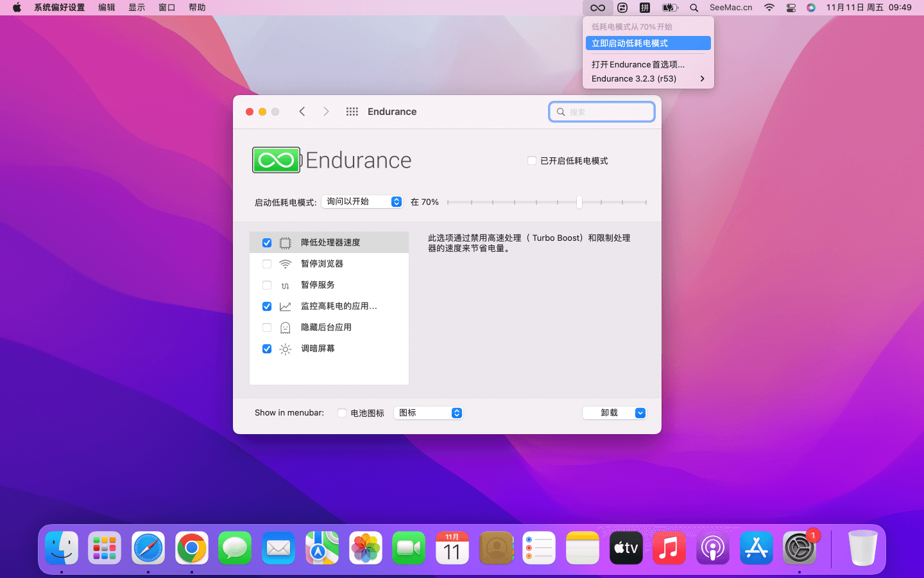The image size is (924, 578).
Task: Go forward with the right chevron
Action: click(326, 112)
